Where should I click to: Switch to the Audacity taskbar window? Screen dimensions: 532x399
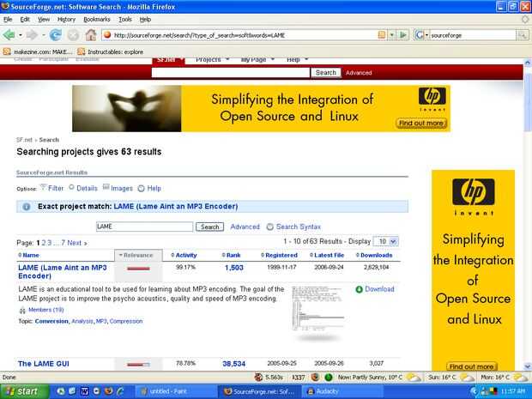pos(342,391)
